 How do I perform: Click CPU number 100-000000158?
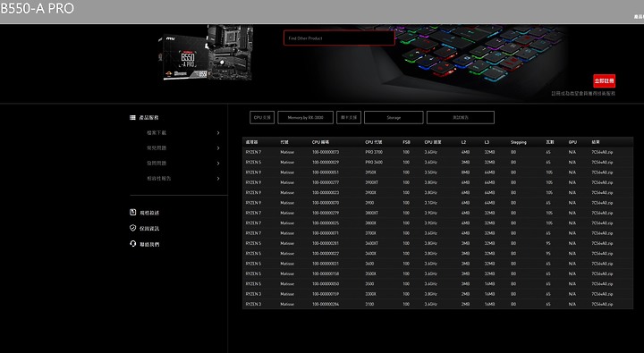tap(326, 273)
